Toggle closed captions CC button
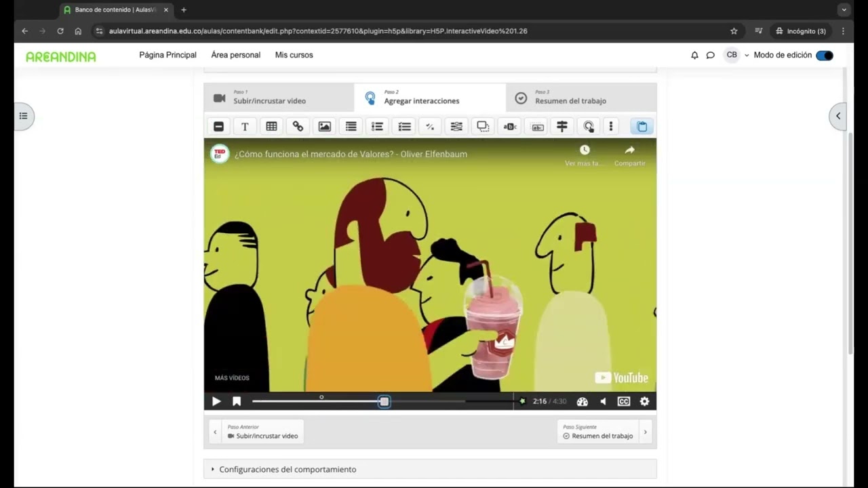This screenshot has width=868, height=488. pos(624,401)
